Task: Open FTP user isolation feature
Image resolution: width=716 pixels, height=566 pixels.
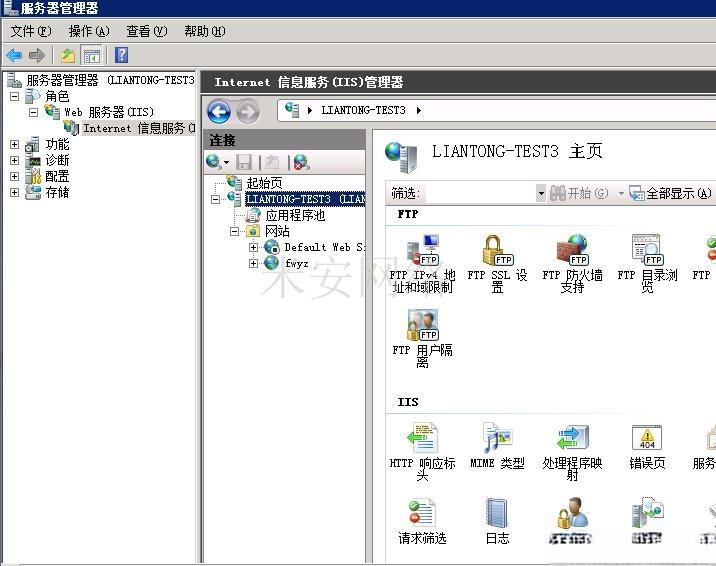Action: (x=423, y=338)
